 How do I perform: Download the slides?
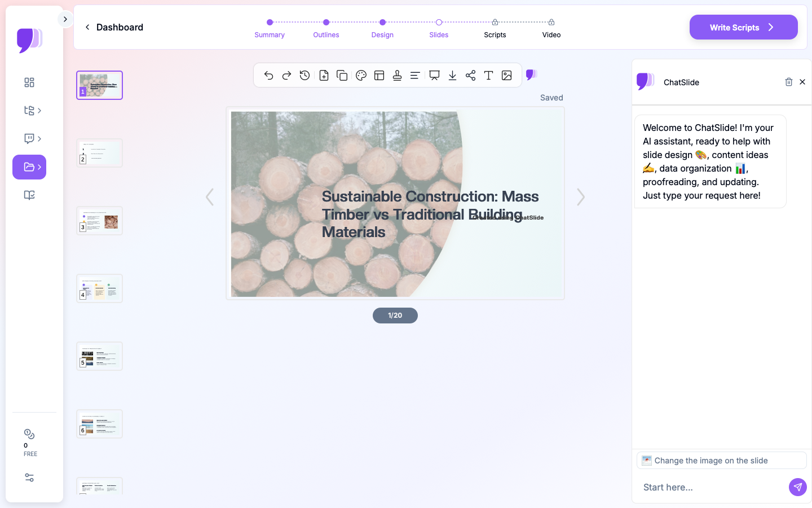tap(452, 76)
